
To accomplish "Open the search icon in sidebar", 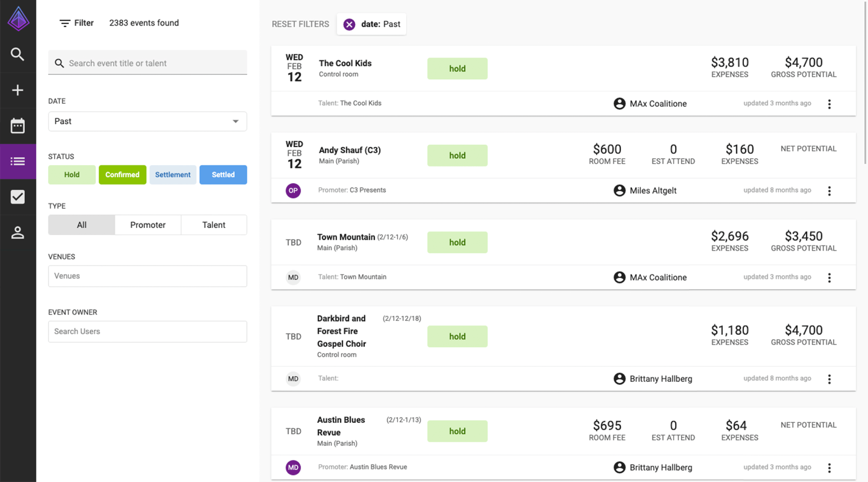I will [x=18, y=54].
